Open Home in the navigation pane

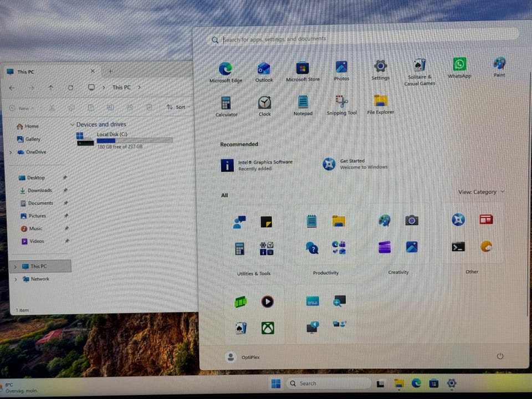pos(28,126)
